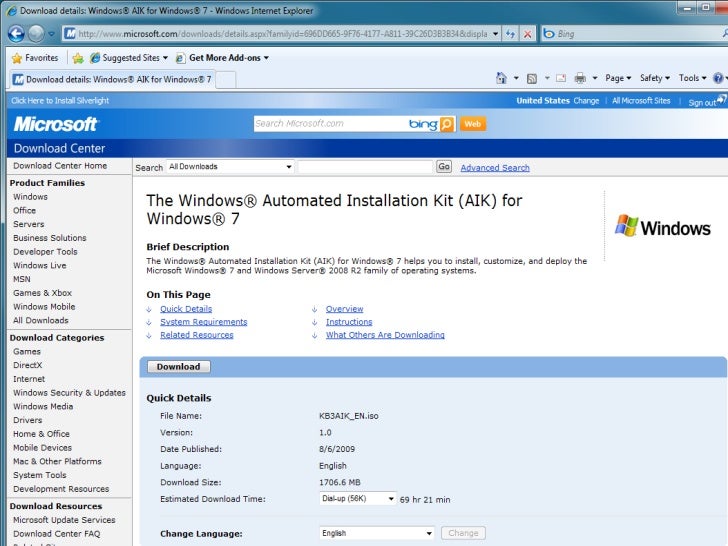This screenshot has width=728, height=546.
Task: Open Windows Security & Updates category
Action: point(69,393)
